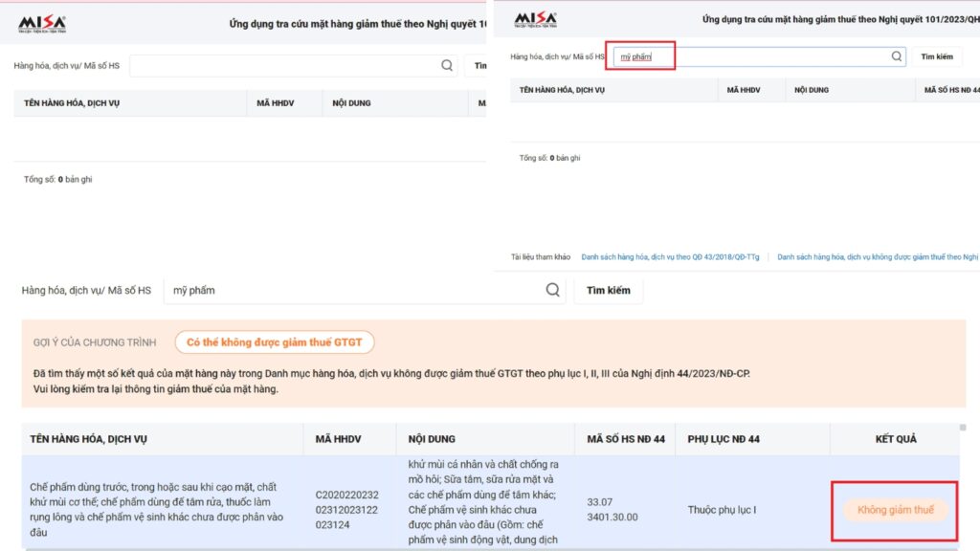Click the 'Hàng hóa, dịch vụ/ Mã số HS' label in the top-left panel

(66, 66)
